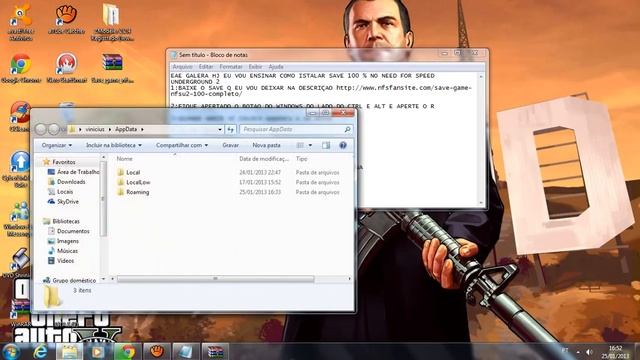Image resolution: width=640 pixels, height=360 pixels.
Task: Switch to Google Chrome in the taskbar
Action: point(127,351)
